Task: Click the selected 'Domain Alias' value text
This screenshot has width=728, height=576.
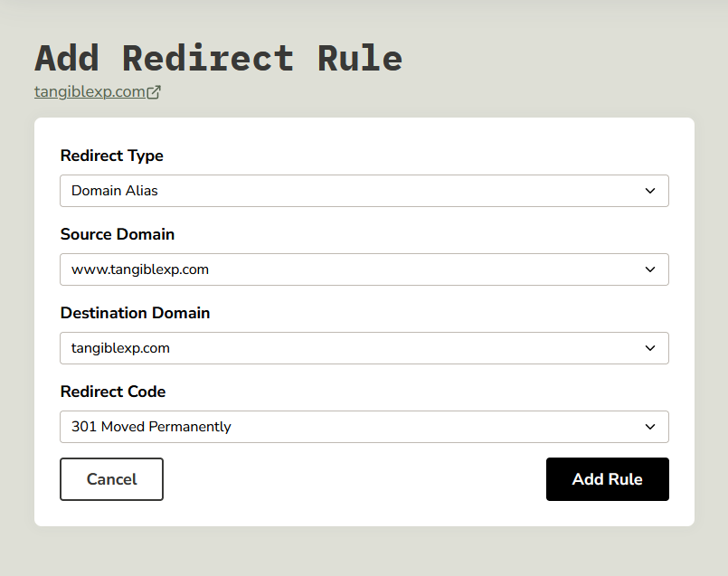Action: pos(115,191)
